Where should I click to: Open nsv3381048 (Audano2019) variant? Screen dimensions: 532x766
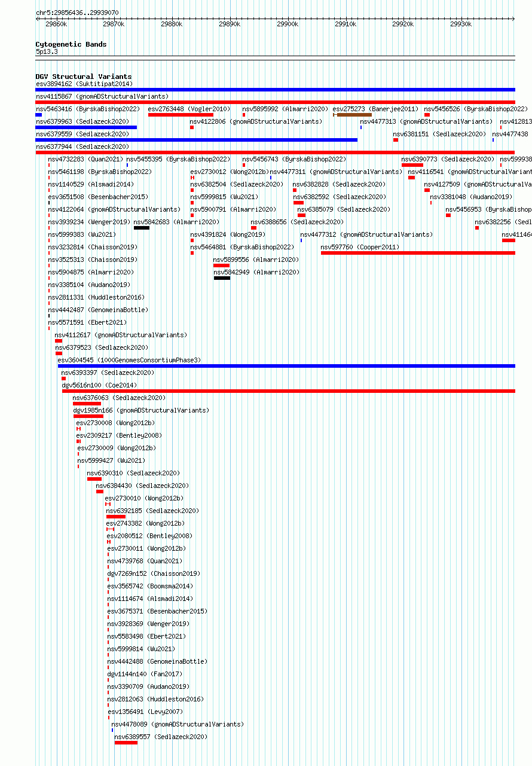tap(471, 197)
